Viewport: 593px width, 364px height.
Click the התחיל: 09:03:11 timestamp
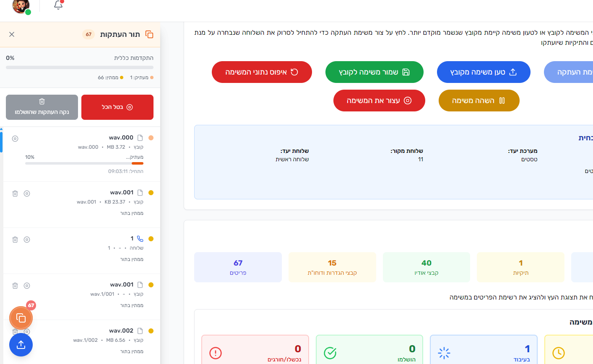tap(126, 171)
